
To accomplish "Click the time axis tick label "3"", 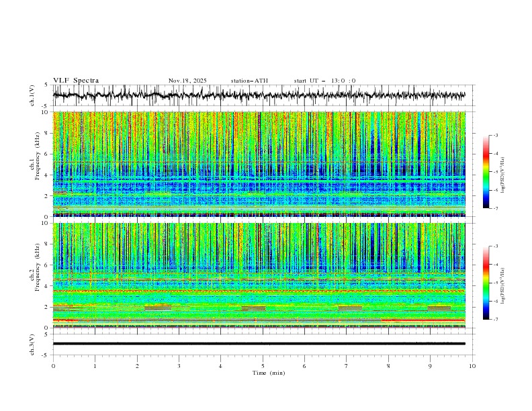I will click(x=179, y=366).
